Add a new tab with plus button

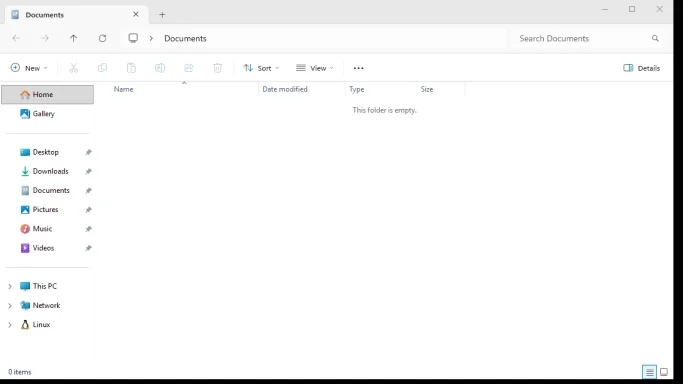tap(162, 15)
